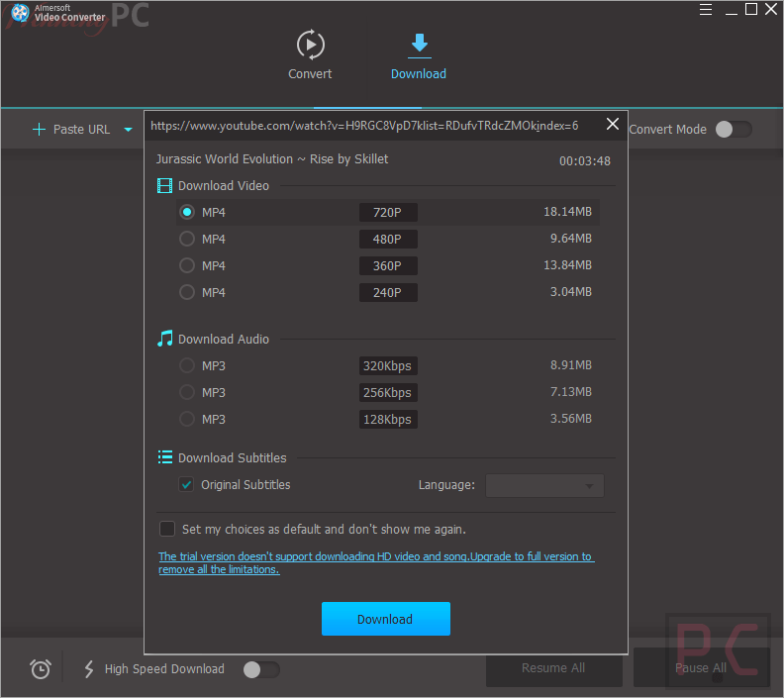
Task: Expand the Paste URL dropdown arrow
Action: [x=128, y=130]
